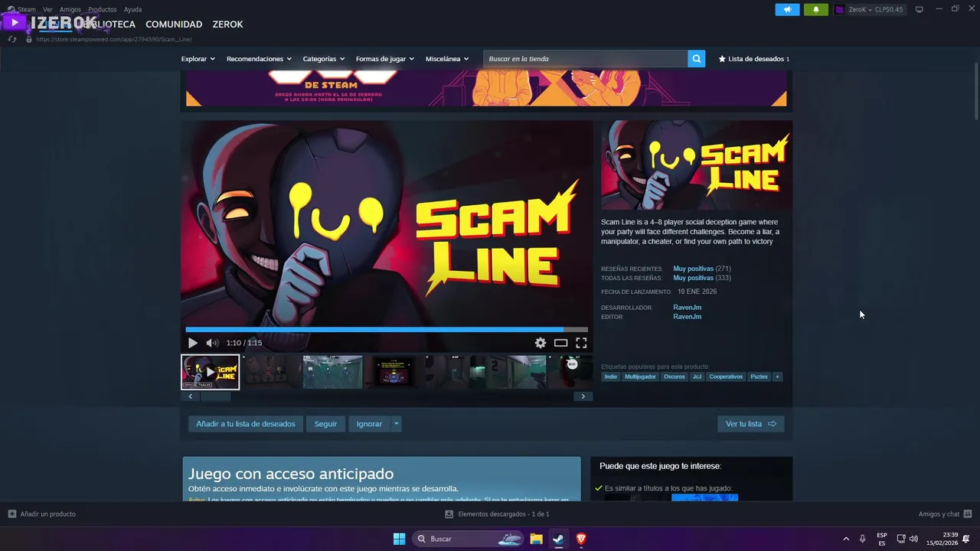Focus the store search field
The image size is (980, 551).
tap(586, 59)
